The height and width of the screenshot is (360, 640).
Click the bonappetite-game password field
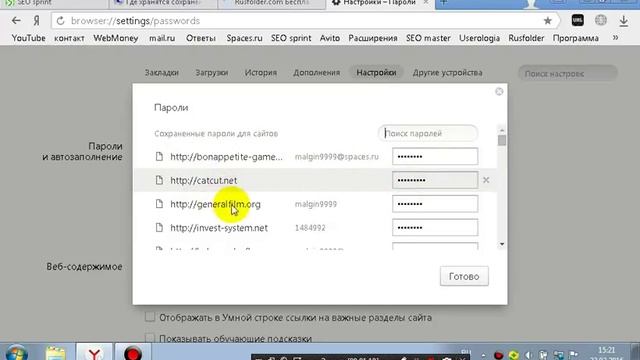pos(435,157)
